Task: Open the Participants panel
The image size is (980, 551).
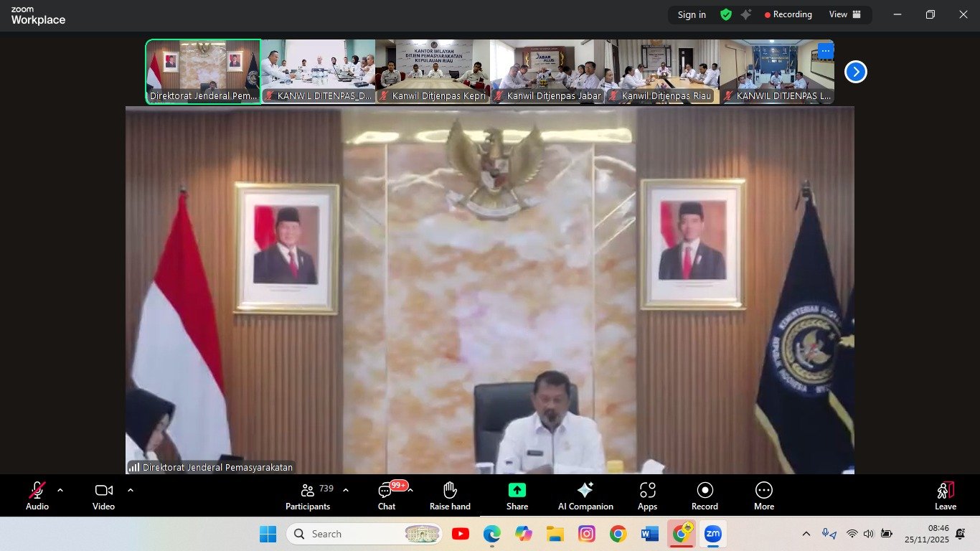Action: [x=308, y=495]
